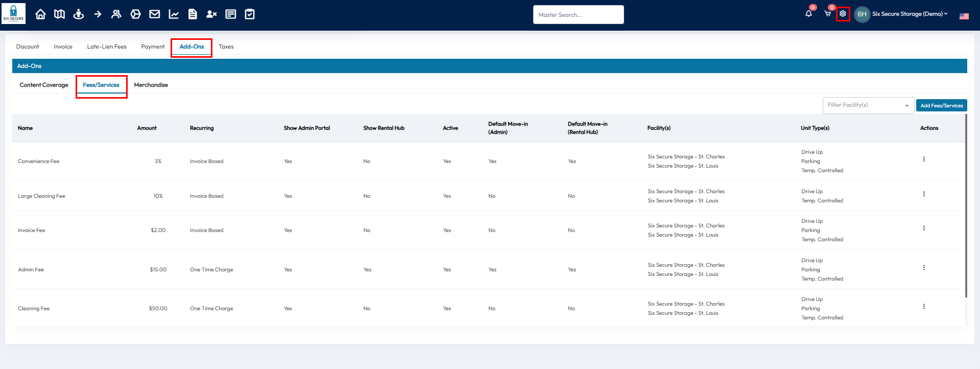
Task: Select the US flag language icon
Action: click(964, 16)
